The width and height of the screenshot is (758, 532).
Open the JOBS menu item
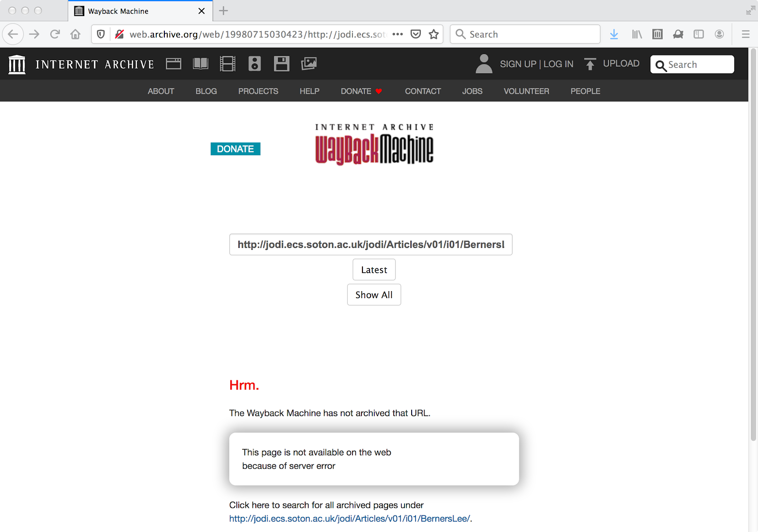pyautogui.click(x=472, y=91)
